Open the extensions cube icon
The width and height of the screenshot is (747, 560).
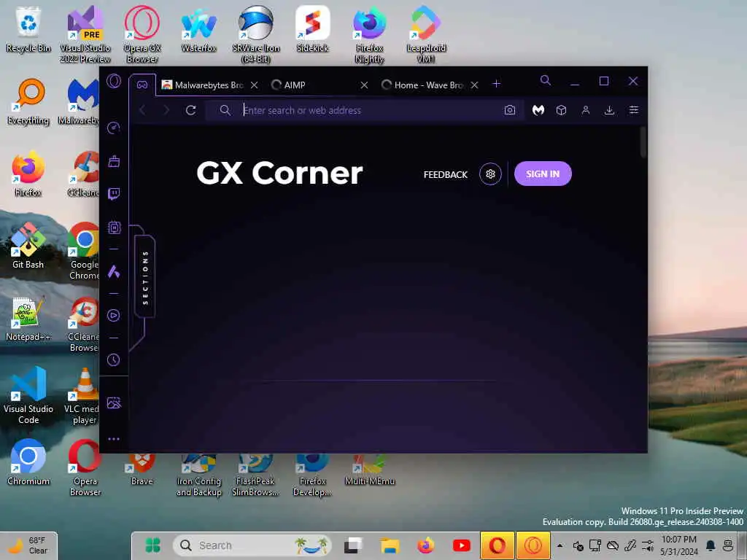[x=561, y=111]
